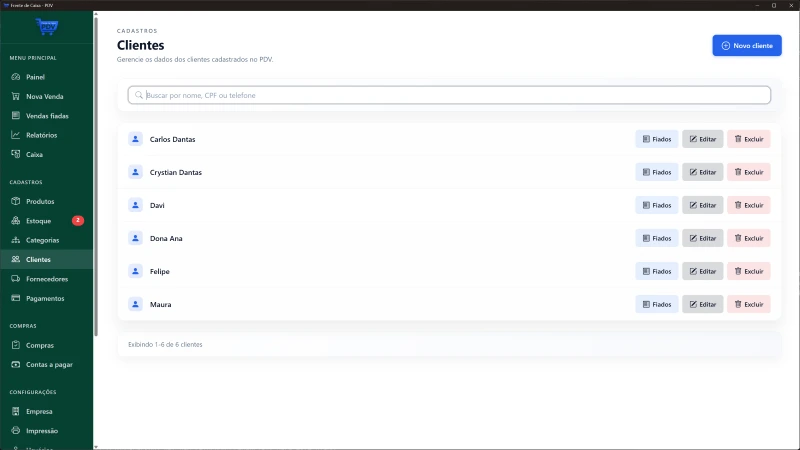Delete the client Felipe
The width and height of the screenshot is (800, 450).
[x=748, y=271]
